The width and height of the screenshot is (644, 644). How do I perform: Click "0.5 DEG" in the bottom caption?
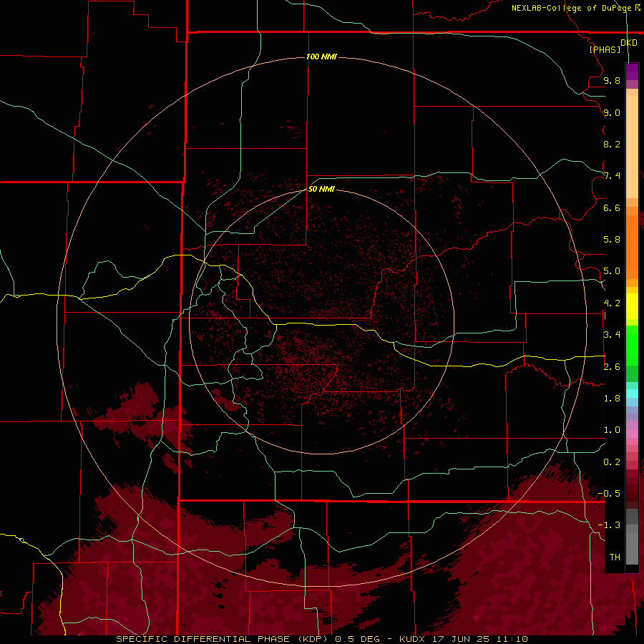coord(357,639)
